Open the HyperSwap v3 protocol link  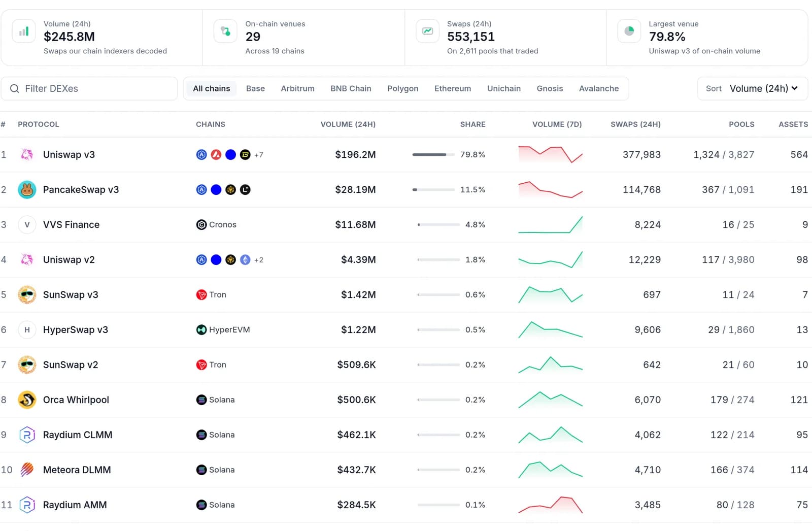pos(76,330)
